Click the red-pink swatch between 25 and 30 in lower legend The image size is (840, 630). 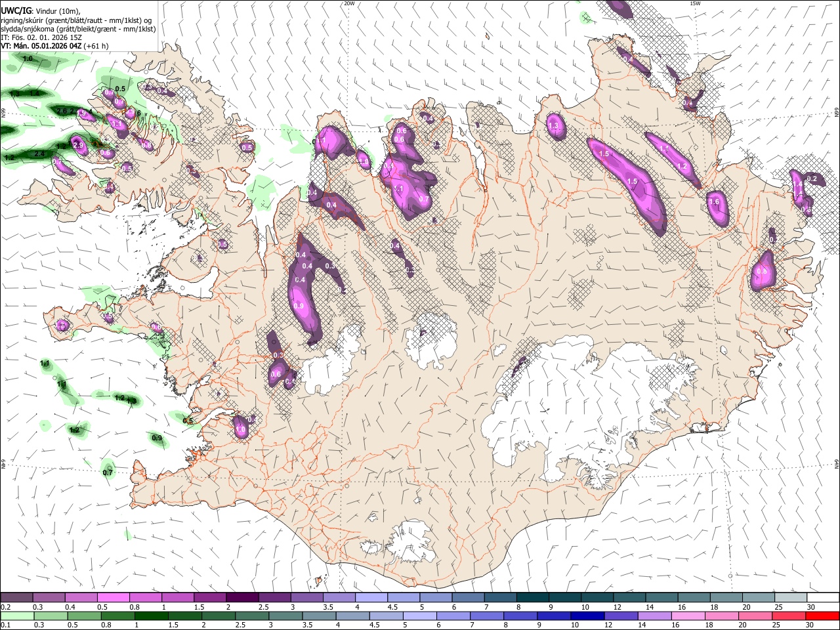(788, 616)
